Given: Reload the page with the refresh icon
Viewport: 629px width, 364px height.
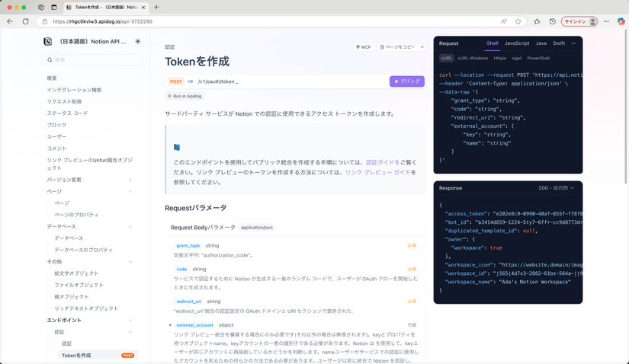Looking at the screenshot, I should [26, 21].
